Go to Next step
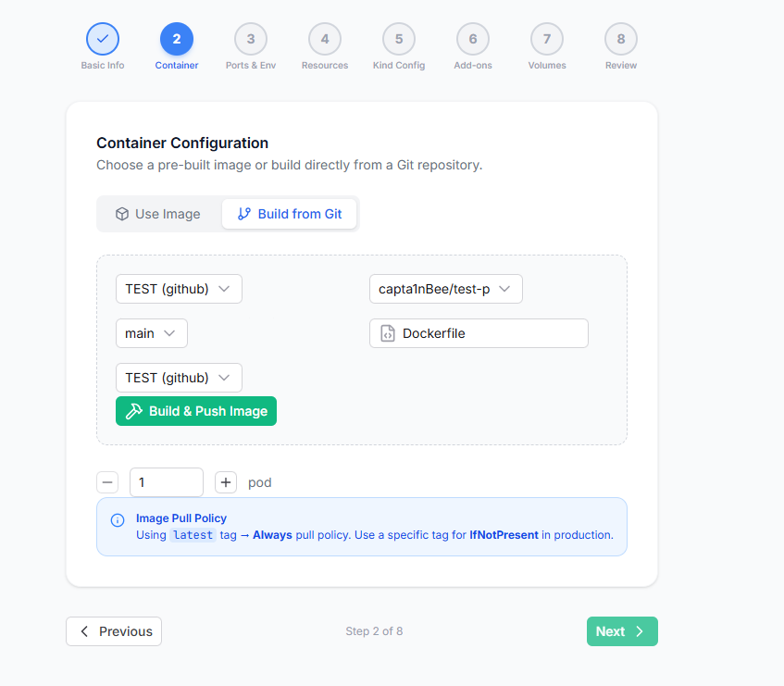Screen dimensions: 784x686 point(622,631)
